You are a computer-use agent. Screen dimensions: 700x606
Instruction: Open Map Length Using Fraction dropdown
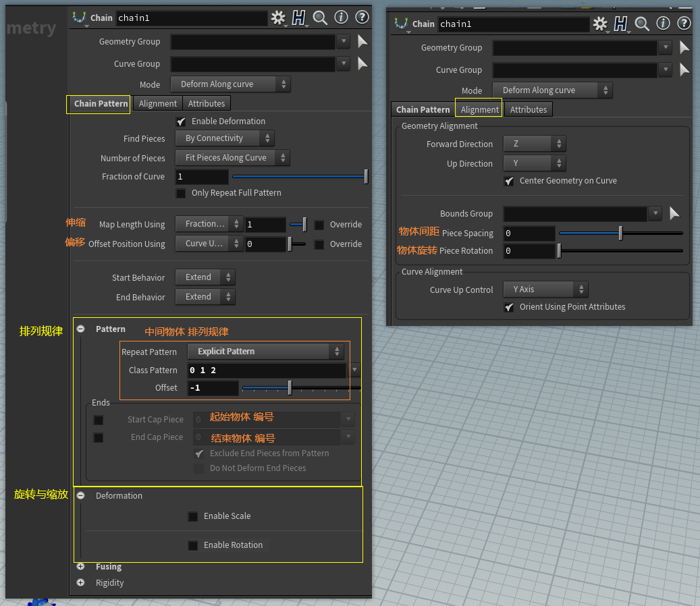tap(209, 223)
